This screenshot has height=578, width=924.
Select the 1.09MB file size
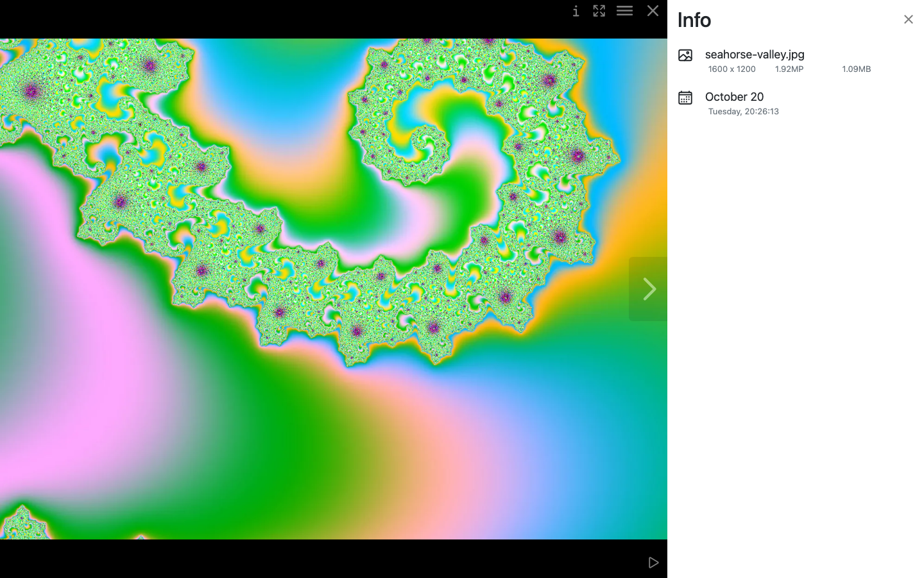(x=857, y=69)
